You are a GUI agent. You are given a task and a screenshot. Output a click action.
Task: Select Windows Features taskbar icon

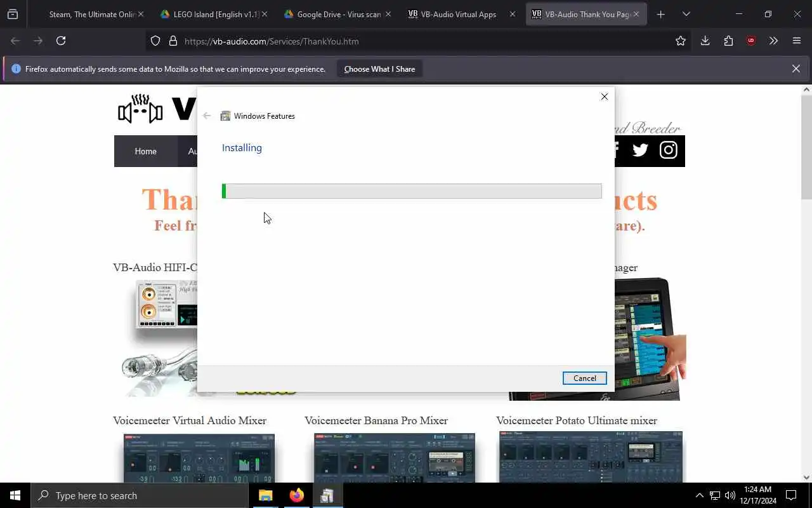[327, 495]
